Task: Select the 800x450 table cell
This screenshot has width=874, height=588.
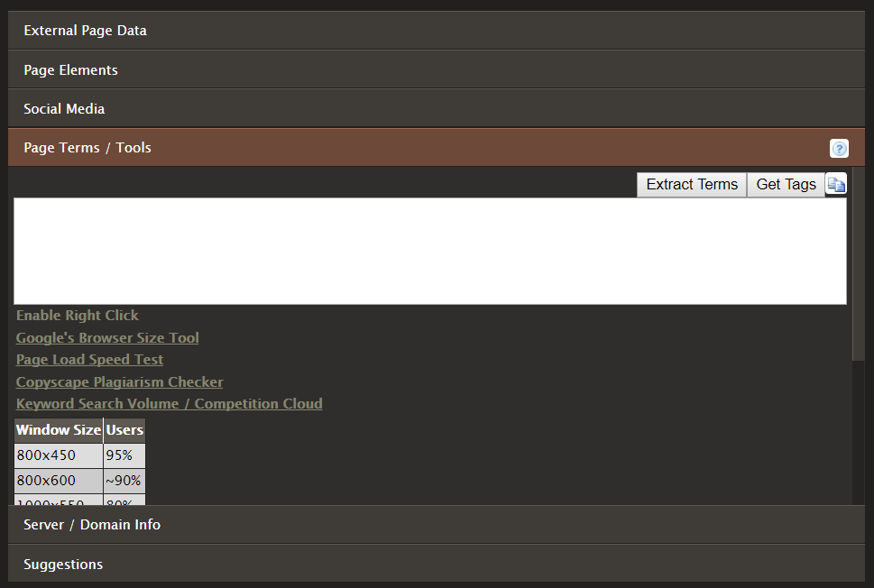Action: [x=59, y=455]
